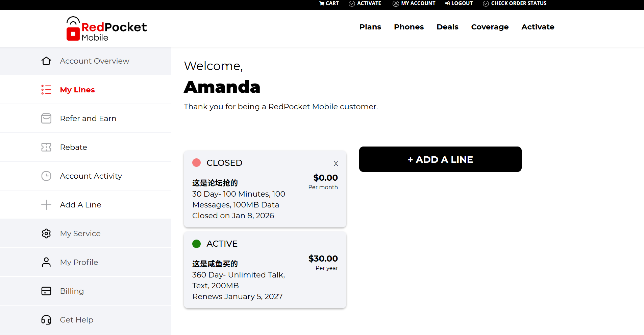This screenshot has width=644, height=335.
Task: Open the Plans menu
Action: (x=370, y=27)
